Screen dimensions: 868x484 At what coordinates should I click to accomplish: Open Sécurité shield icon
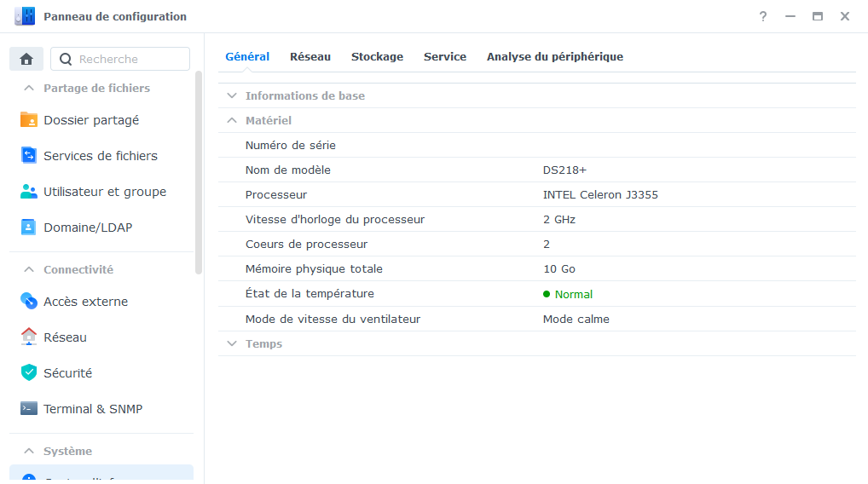point(29,373)
